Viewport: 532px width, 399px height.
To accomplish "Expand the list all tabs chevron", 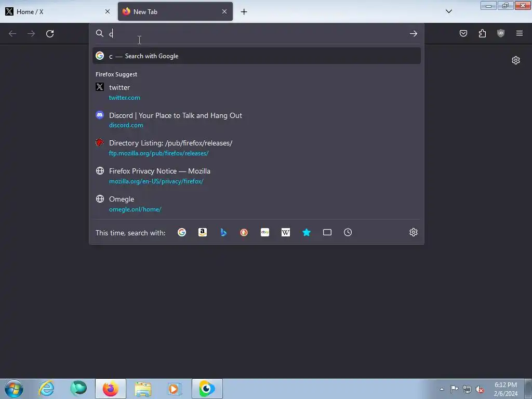I will click(449, 11).
